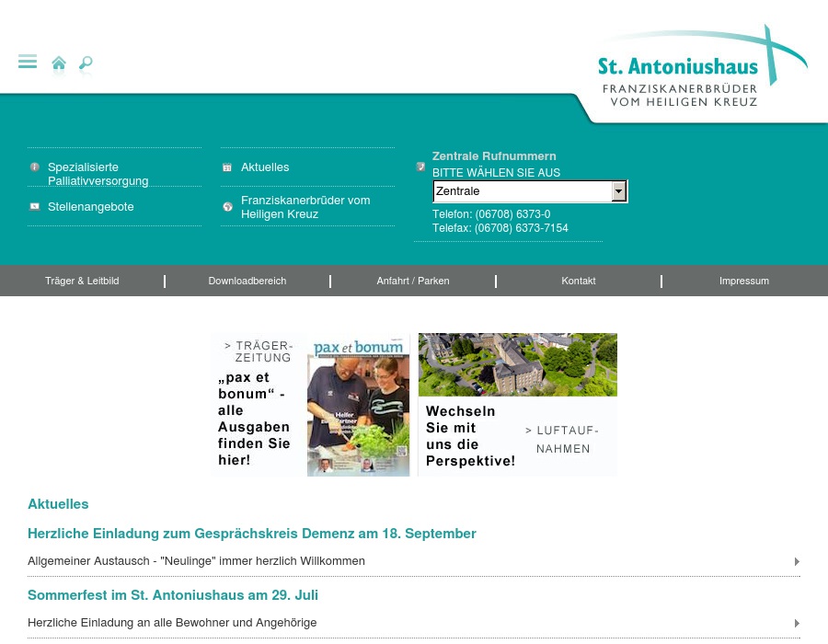Expand the arrow beside Sommerfest announcement
This screenshot has width=828, height=644.
[797, 623]
